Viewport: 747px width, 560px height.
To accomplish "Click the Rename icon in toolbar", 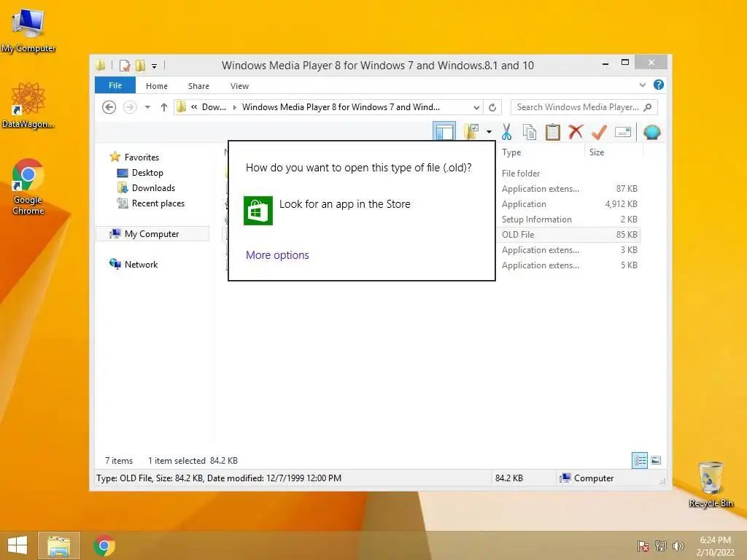I will [623, 132].
